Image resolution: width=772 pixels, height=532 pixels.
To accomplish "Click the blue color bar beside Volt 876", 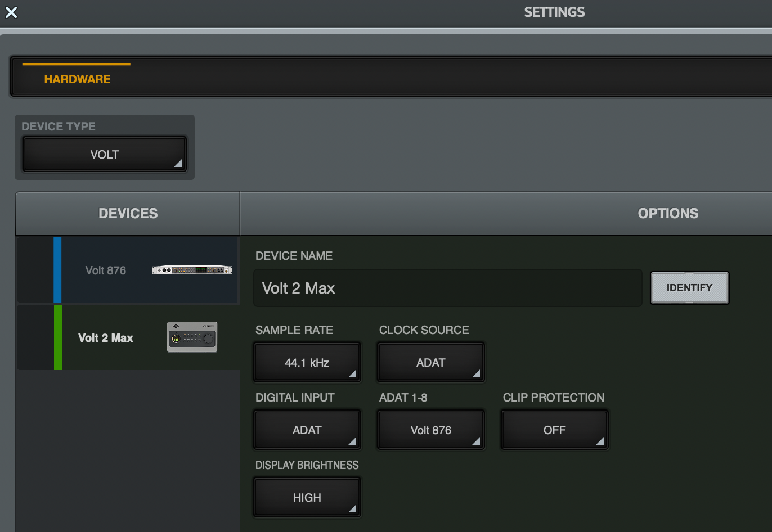I will point(57,270).
